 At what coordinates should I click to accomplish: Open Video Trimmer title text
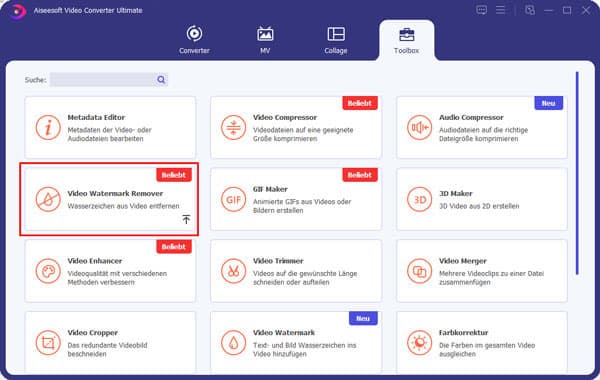tap(278, 261)
